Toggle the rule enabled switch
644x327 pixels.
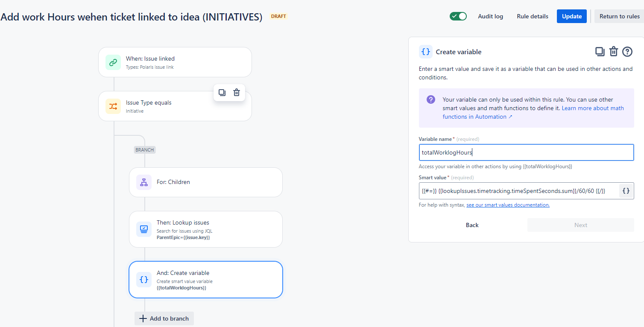(x=458, y=16)
